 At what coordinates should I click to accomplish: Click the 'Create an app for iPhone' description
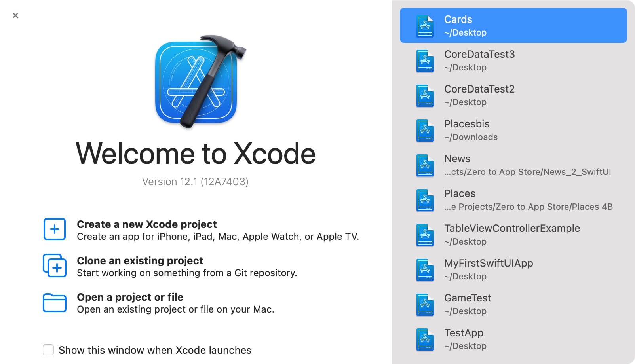pos(218,237)
